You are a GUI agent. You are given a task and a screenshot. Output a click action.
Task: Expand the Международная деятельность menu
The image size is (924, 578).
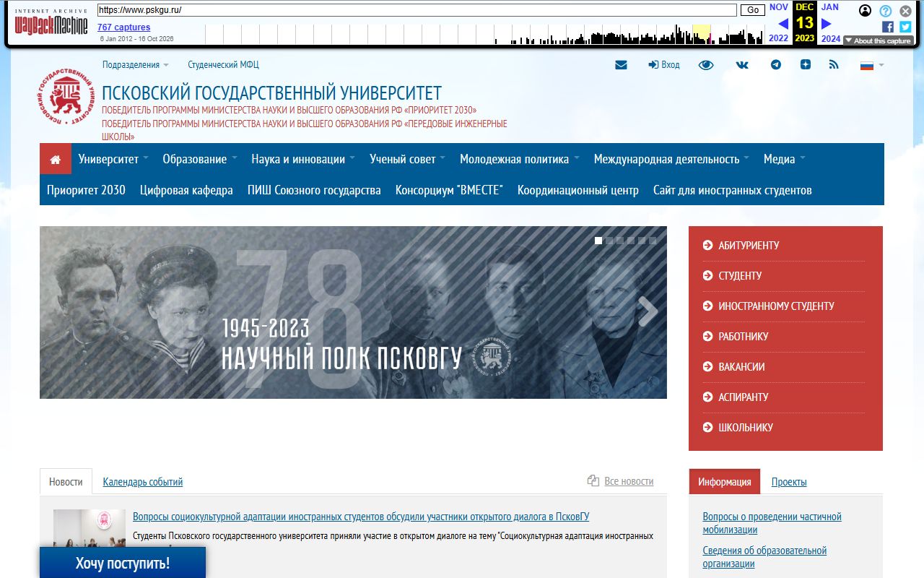click(x=672, y=159)
